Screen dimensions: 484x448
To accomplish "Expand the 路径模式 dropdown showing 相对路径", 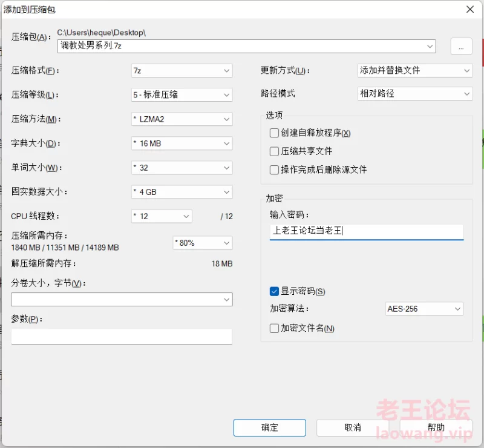I will [x=414, y=94].
